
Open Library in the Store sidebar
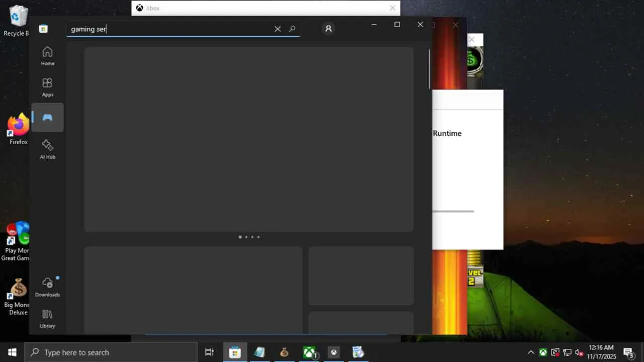pyautogui.click(x=47, y=319)
